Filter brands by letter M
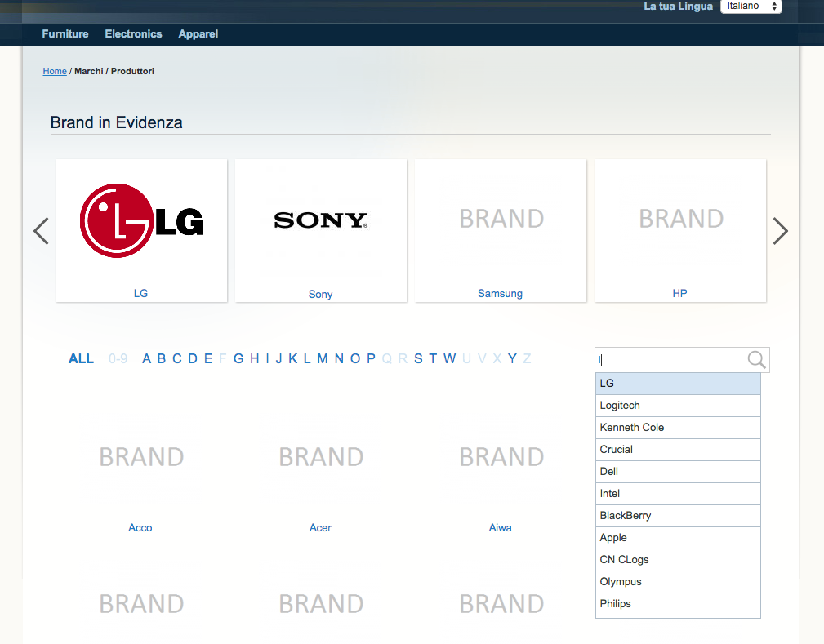 [323, 359]
